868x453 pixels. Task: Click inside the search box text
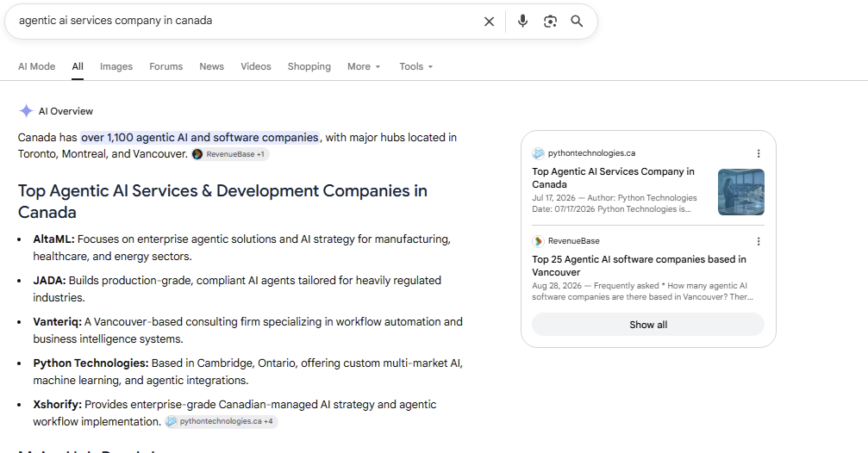116,21
